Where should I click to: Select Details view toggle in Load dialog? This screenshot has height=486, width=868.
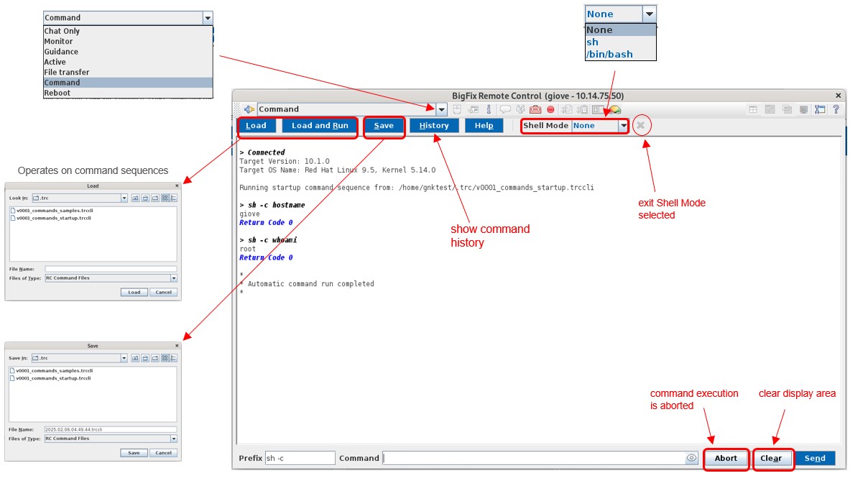173,198
